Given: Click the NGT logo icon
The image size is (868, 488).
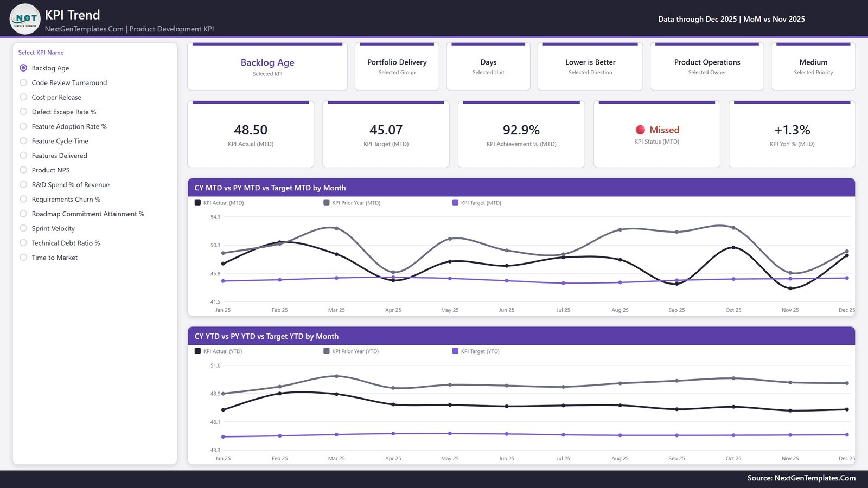Looking at the screenshot, I should point(25,19).
